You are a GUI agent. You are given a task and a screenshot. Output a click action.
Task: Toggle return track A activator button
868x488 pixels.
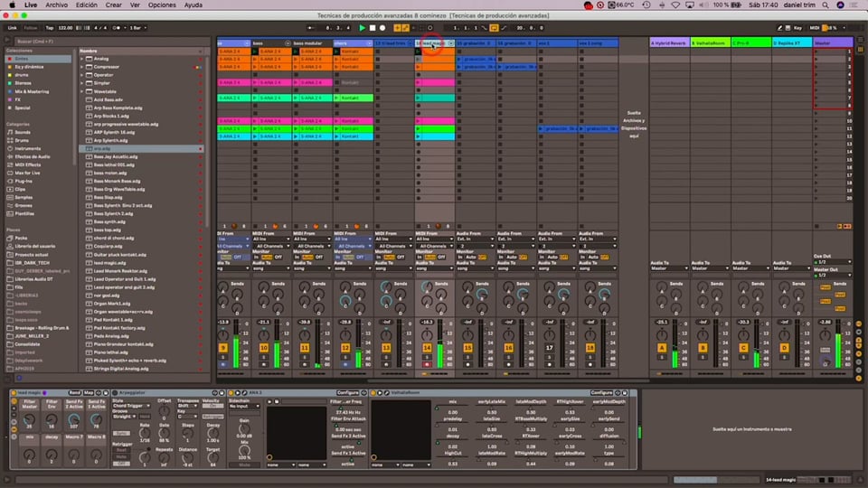(662, 348)
